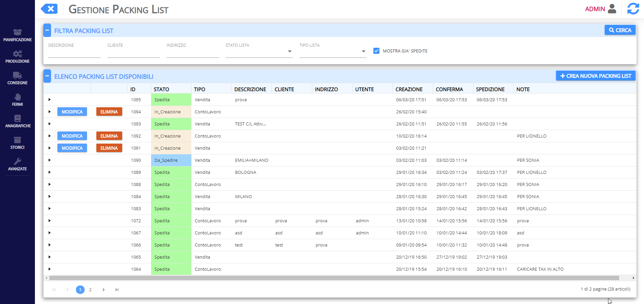The image size is (644, 304).
Task: Open the Storici sidebar section
Action: point(17,143)
